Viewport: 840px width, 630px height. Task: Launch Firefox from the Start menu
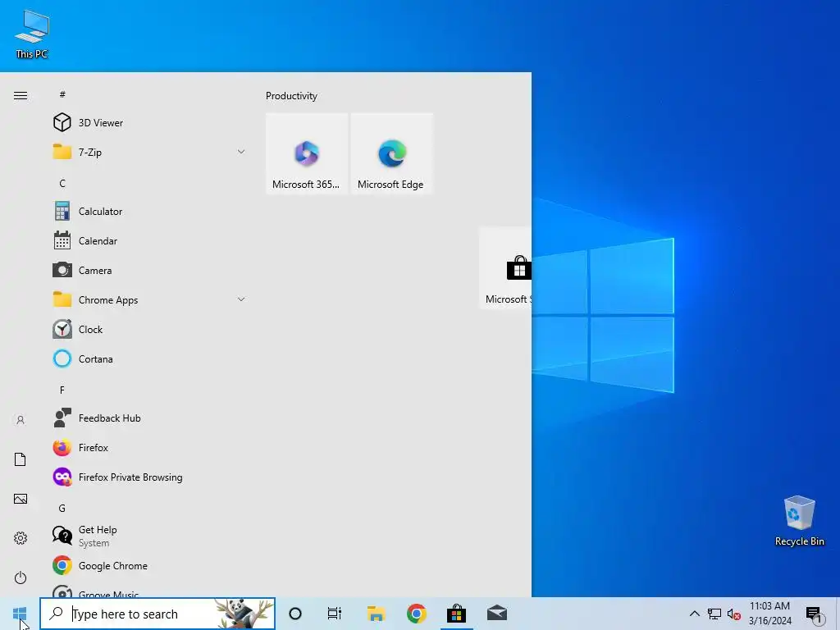tap(149, 447)
